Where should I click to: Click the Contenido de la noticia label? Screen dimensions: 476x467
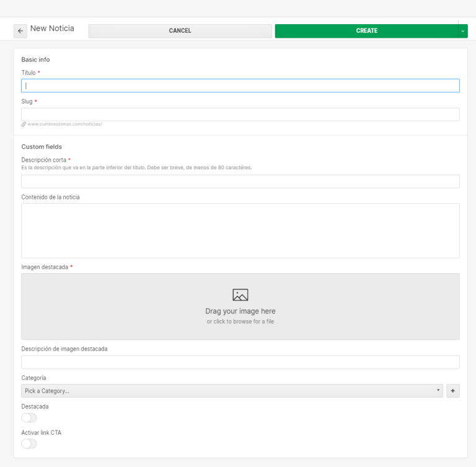coord(50,197)
